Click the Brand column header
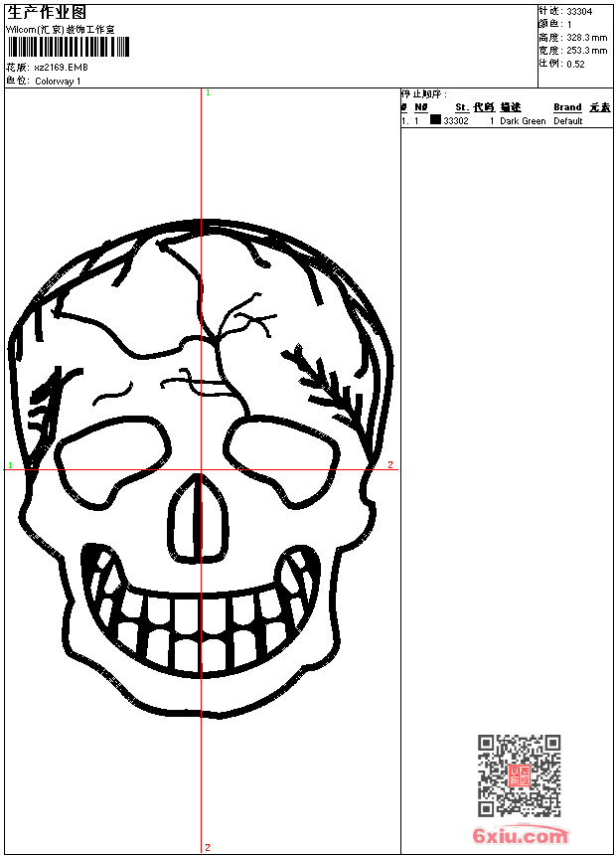This screenshot has width=616, height=855. (567, 107)
